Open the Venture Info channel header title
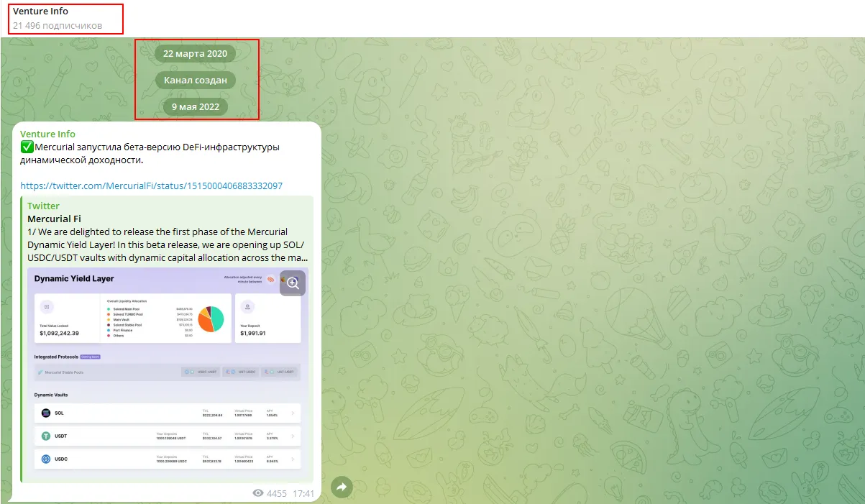 click(40, 11)
